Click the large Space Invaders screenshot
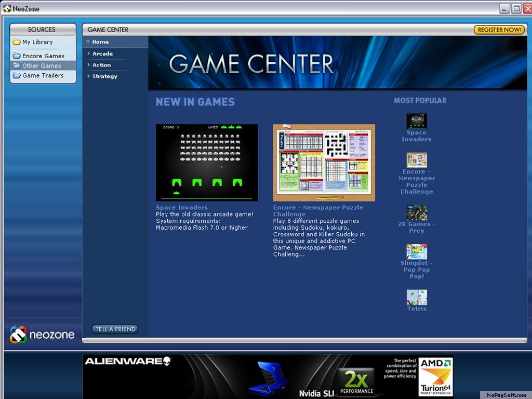This screenshot has height=399, width=532. pyautogui.click(x=207, y=163)
